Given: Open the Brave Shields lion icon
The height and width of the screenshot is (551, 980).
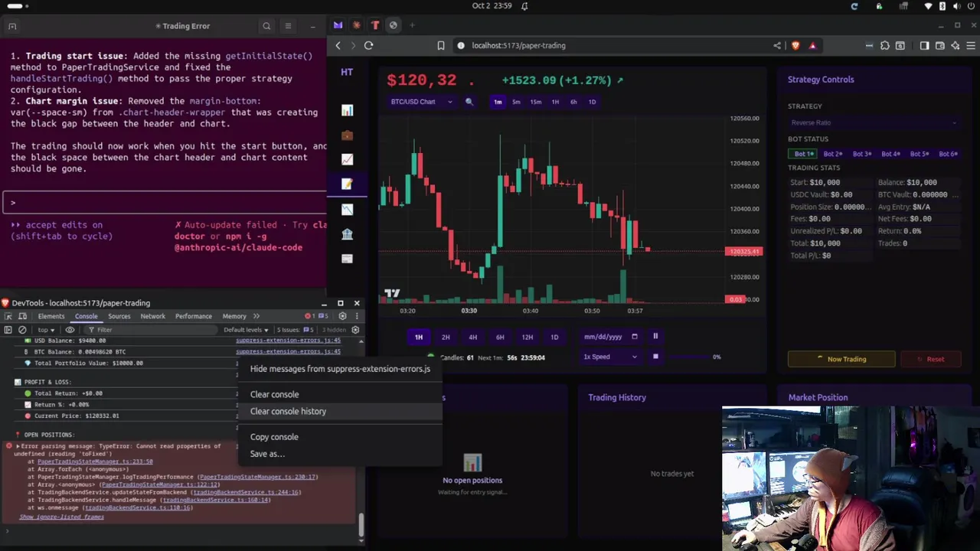Looking at the screenshot, I should [x=795, y=45].
